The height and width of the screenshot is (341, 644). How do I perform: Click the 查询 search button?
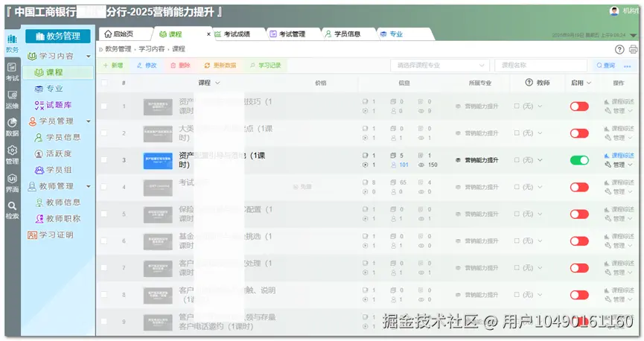tap(606, 66)
